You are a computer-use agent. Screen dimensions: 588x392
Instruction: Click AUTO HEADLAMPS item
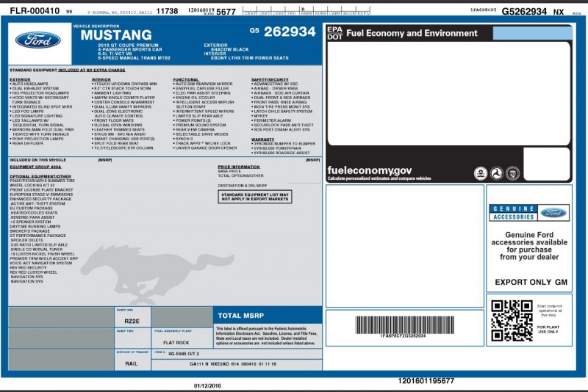[x=30, y=84]
